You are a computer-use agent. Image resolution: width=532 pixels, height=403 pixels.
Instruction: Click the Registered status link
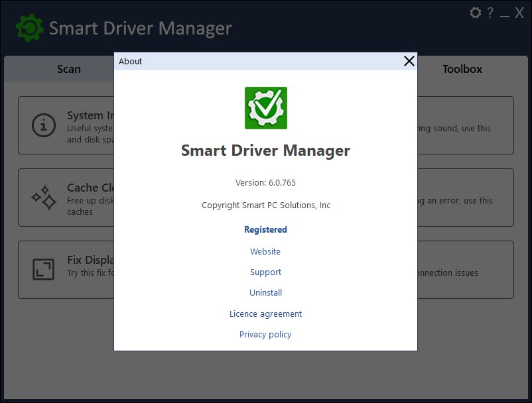point(265,229)
